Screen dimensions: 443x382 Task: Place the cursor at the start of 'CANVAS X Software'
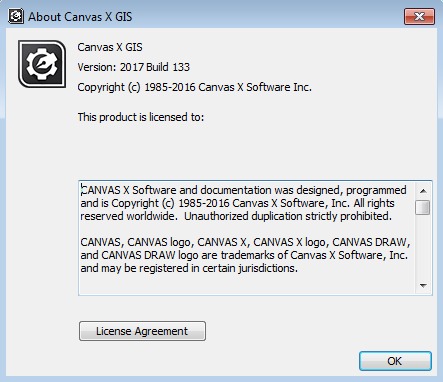pyautogui.click(x=81, y=190)
